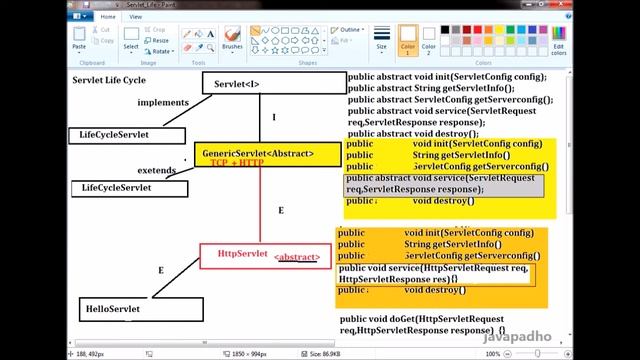
Task: Click the vertical canvas scrollbar
Action: pyautogui.click(x=569, y=145)
